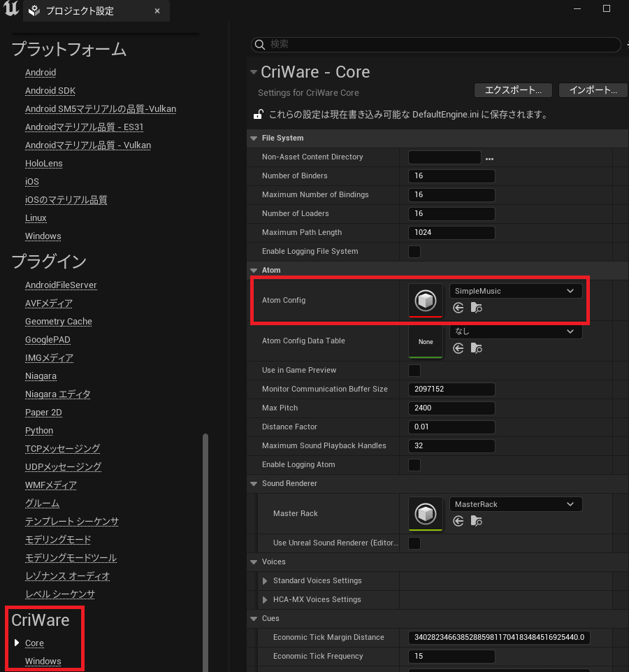
Task: Open Niagara plugin settings
Action: pyautogui.click(x=41, y=376)
